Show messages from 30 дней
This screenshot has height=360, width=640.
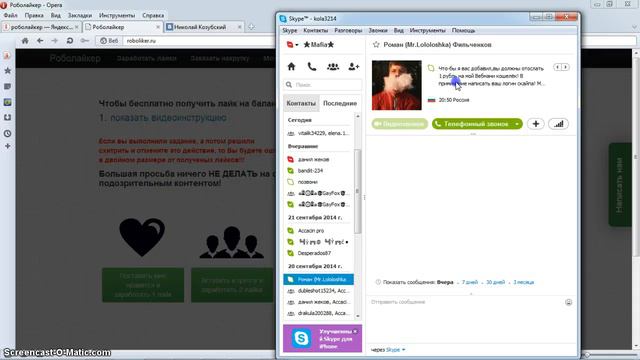[x=496, y=282]
